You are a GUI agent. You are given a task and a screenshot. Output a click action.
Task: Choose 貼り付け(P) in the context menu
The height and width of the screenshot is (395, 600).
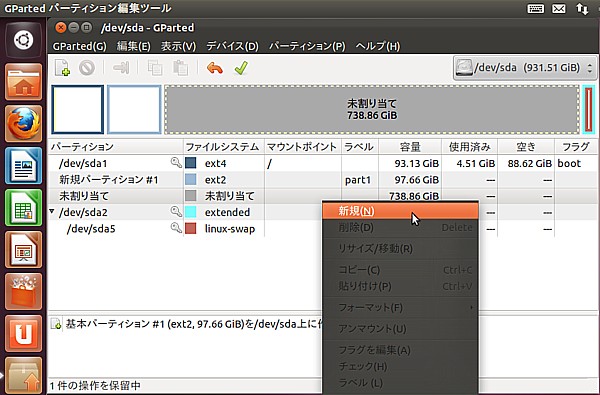coord(400,286)
